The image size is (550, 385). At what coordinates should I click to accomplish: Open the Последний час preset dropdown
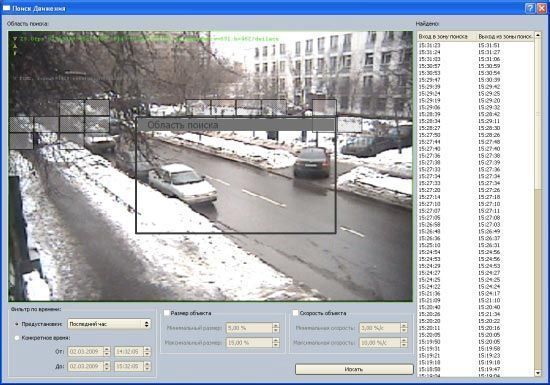[x=109, y=324]
